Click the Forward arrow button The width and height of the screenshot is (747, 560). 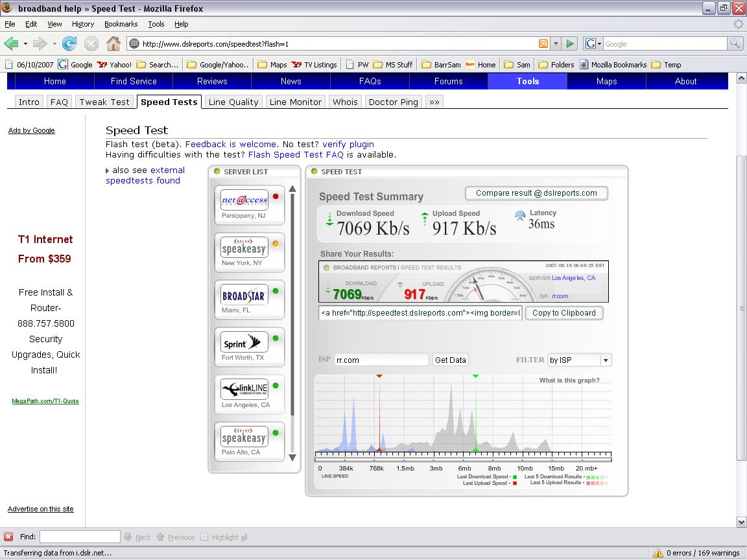[x=40, y=44]
